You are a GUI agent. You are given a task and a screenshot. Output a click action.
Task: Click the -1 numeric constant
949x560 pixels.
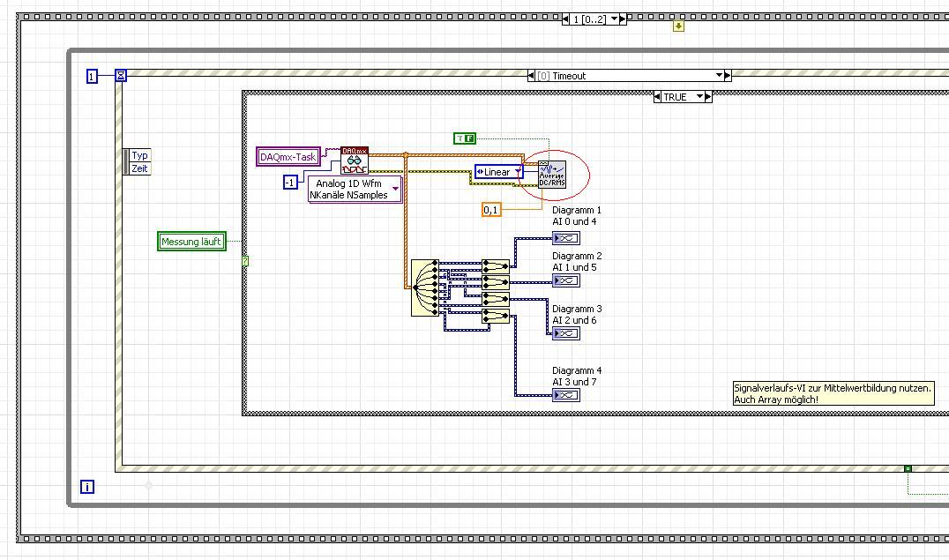(x=290, y=183)
